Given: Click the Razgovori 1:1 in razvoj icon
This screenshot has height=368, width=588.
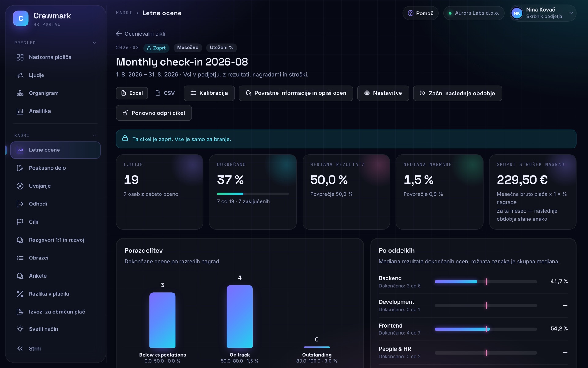Looking at the screenshot, I should (x=20, y=240).
